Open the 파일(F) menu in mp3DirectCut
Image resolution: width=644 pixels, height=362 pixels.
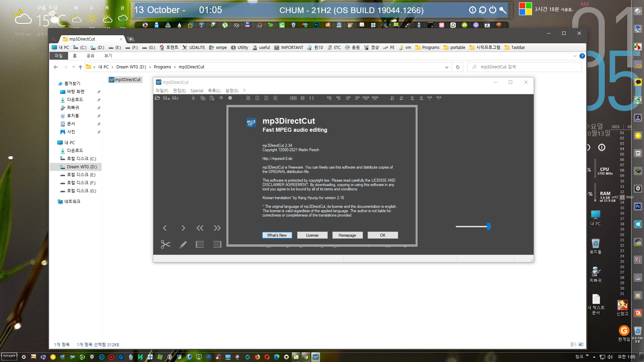coord(162,90)
